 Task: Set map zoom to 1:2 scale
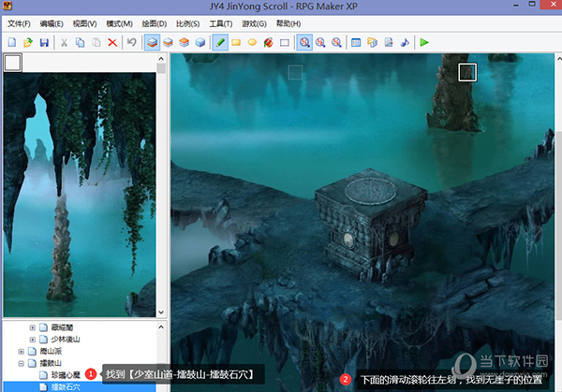(x=320, y=43)
